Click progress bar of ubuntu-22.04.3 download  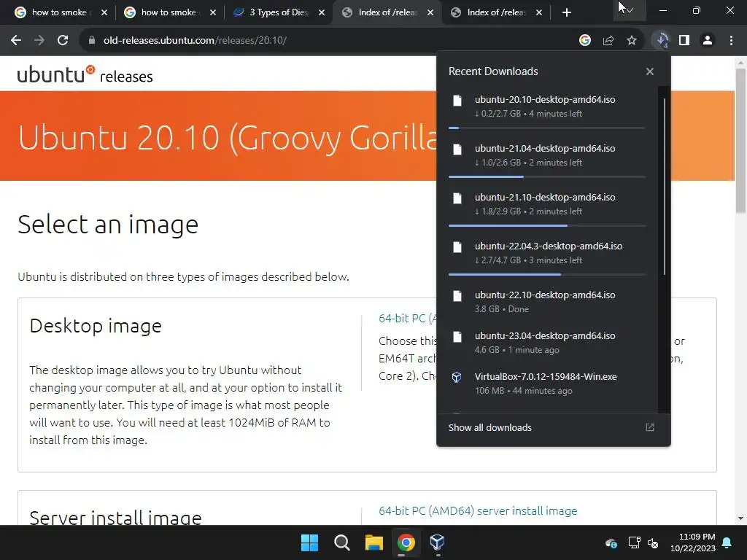click(x=547, y=274)
